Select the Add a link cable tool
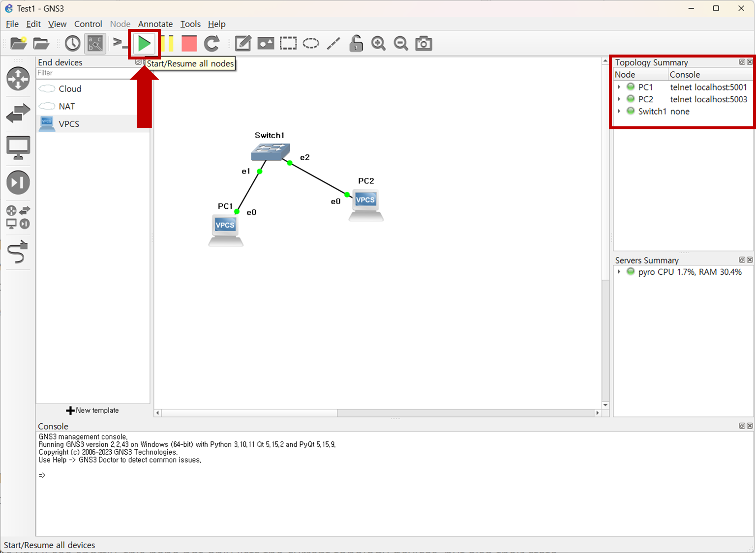756x553 pixels. coord(18,252)
